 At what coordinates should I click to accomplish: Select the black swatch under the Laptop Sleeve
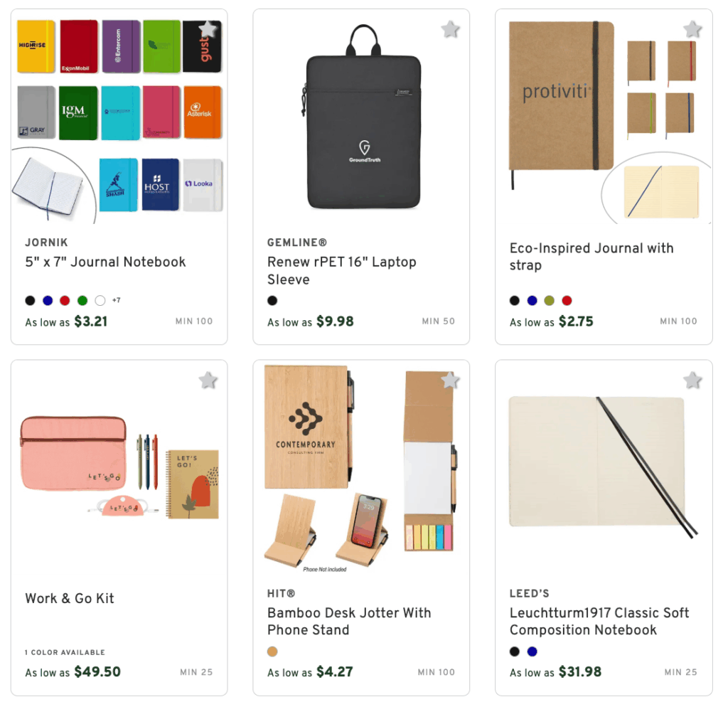[272, 300]
